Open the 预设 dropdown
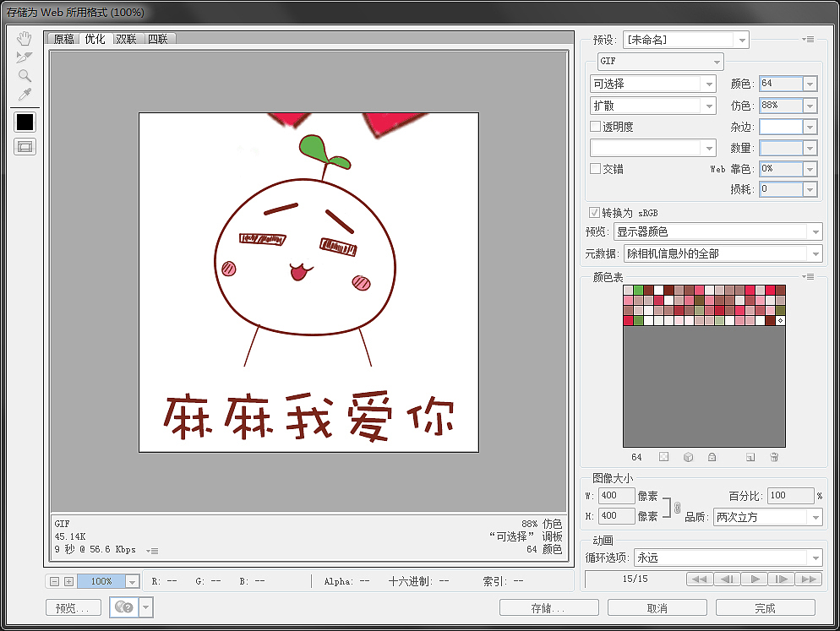Screen dimensions: 840x631 coord(741,39)
